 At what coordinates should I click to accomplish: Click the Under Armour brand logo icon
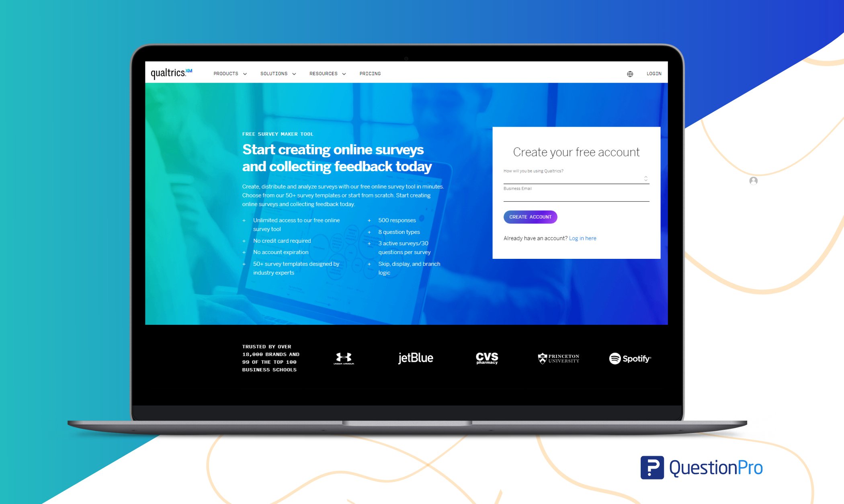pos(345,358)
